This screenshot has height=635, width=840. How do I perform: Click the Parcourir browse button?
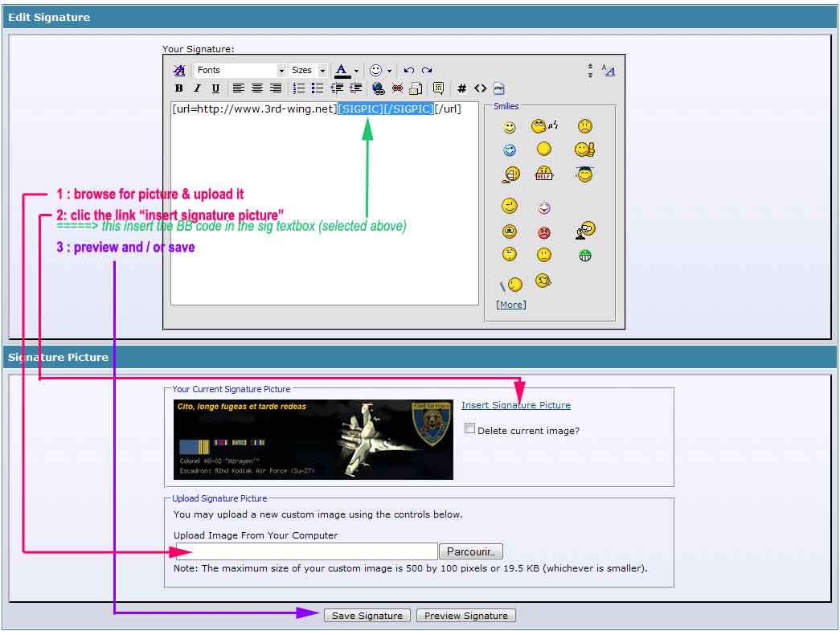(471, 551)
